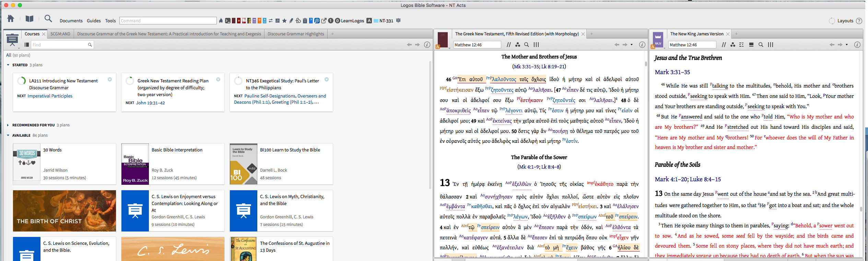Focus the Find field in Courses
Screen dimensions: 868x261
(62, 45)
